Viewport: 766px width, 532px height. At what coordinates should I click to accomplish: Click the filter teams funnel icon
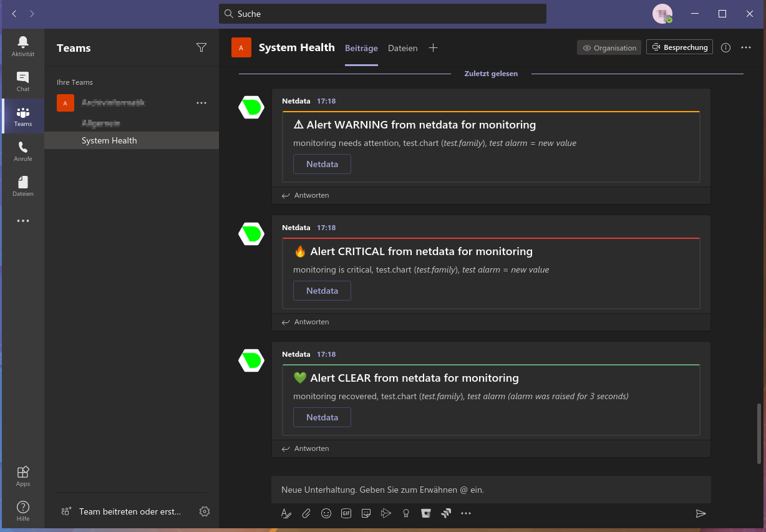pyautogui.click(x=201, y=47)
